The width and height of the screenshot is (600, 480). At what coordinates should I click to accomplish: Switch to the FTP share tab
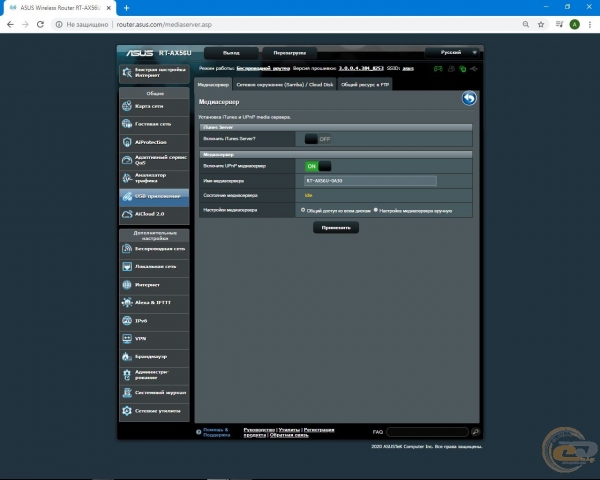point(365,85)
